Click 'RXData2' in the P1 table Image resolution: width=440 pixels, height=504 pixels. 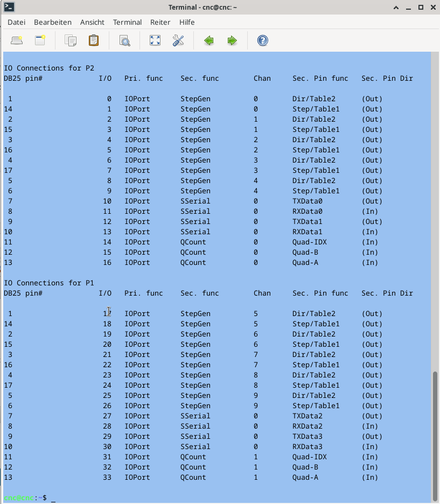tap(308, 426)
